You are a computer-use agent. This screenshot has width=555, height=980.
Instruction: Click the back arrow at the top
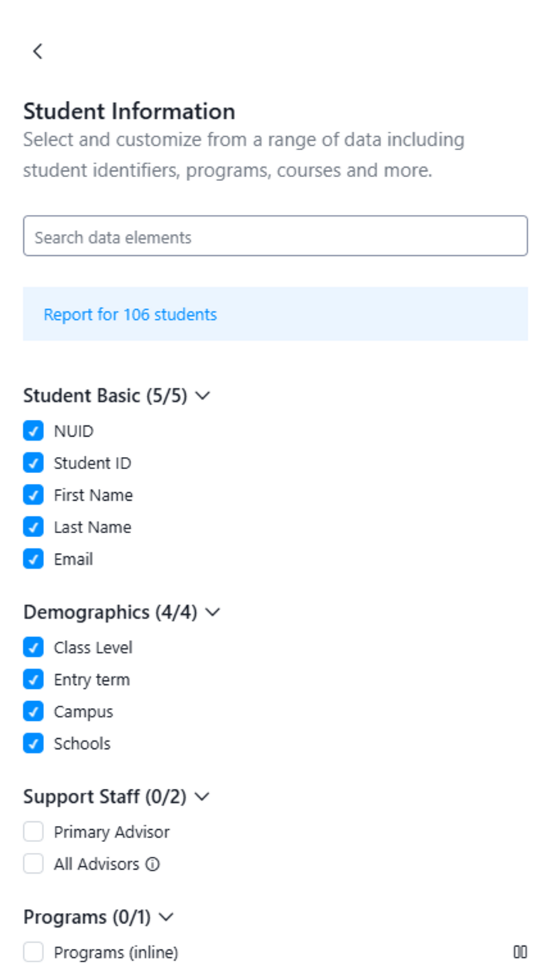click(37, 52)
